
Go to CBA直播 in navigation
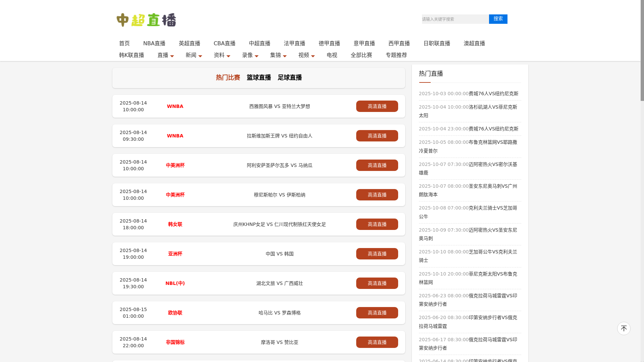[224, 43]
